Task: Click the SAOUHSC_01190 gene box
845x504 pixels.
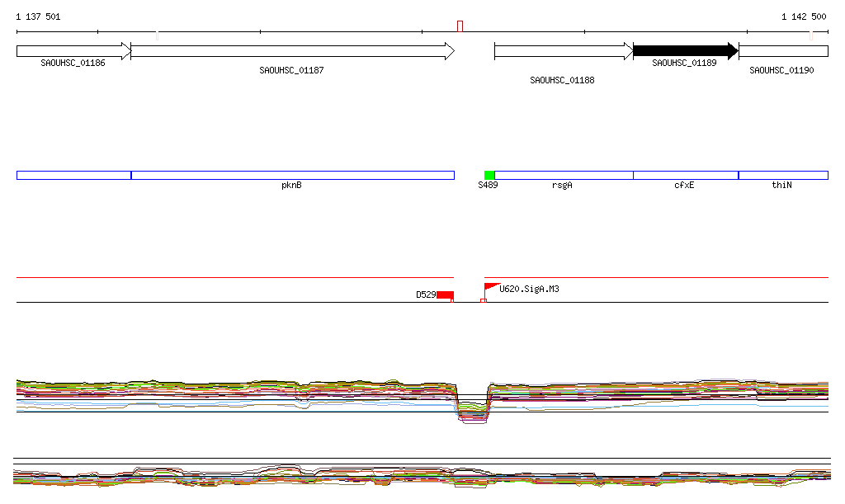Action: coord(783,51)
